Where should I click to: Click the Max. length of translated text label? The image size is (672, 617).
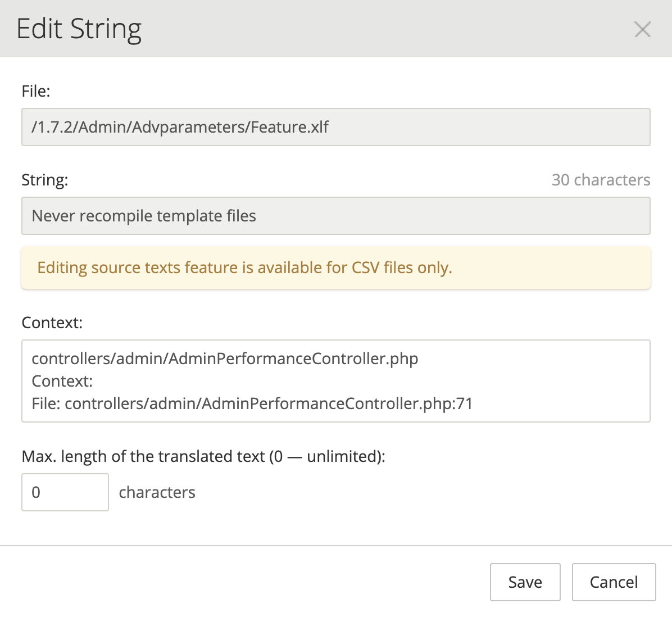point(203,456)
